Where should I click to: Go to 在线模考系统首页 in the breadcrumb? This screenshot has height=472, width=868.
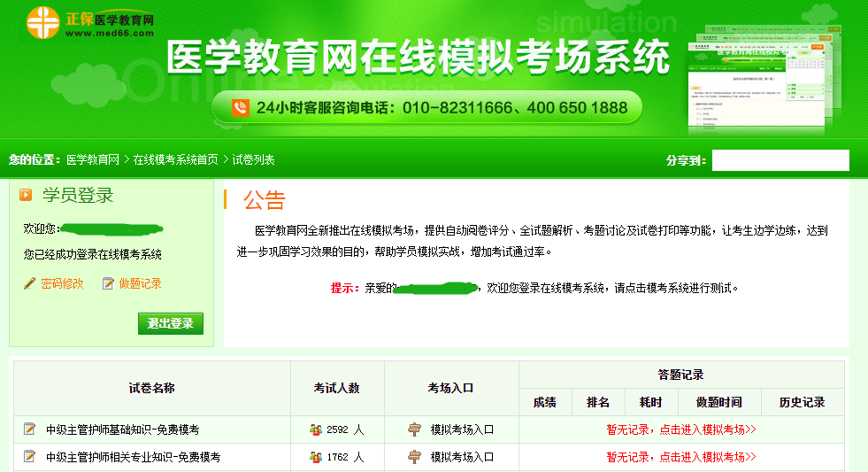pos(176,159)
